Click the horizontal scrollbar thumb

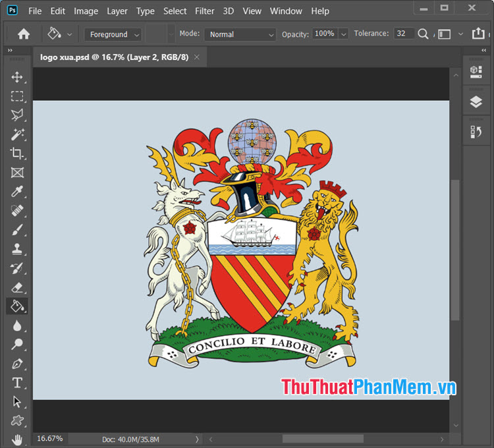point(323,439)
